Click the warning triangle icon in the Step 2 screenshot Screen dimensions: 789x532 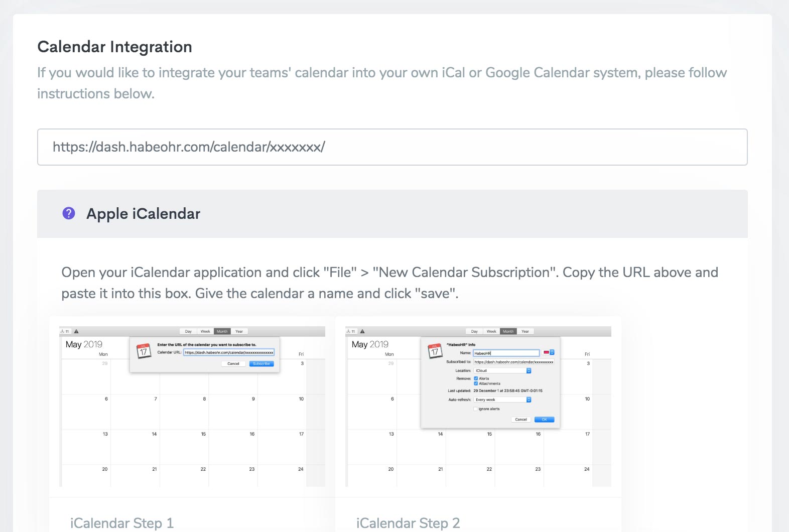tap(362, 331)
